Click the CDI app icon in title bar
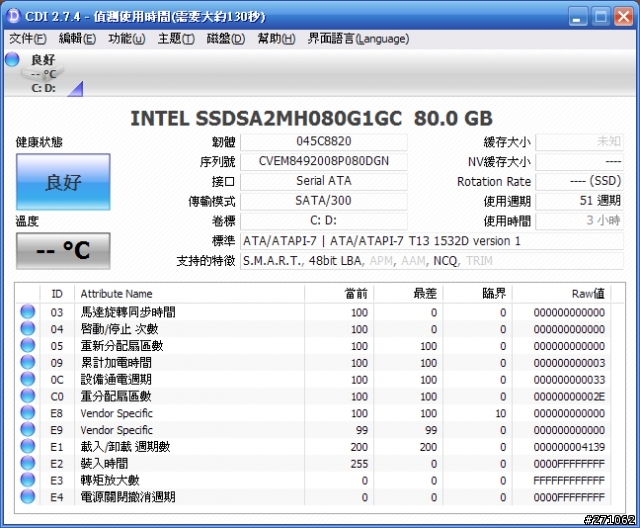This screenshot has height=528, width=640. (x=13, y=16)
